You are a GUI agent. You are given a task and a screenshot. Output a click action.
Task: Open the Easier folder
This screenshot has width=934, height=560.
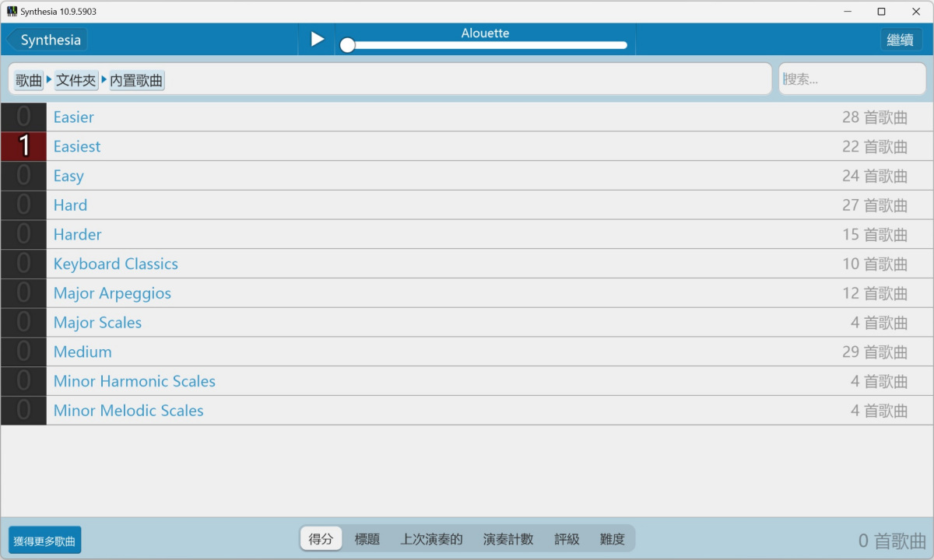click(x=74, y=117)
